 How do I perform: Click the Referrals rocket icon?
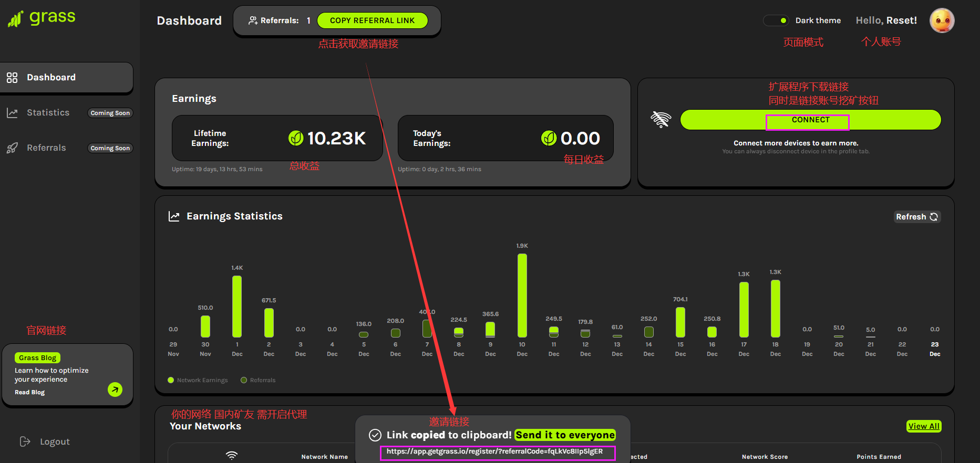point(12,148)
